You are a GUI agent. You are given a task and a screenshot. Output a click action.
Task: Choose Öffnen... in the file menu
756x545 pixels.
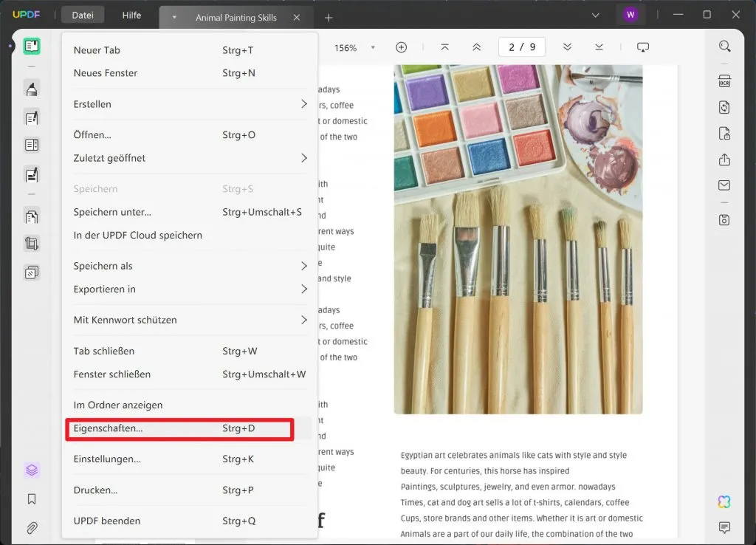coord(190,135)
